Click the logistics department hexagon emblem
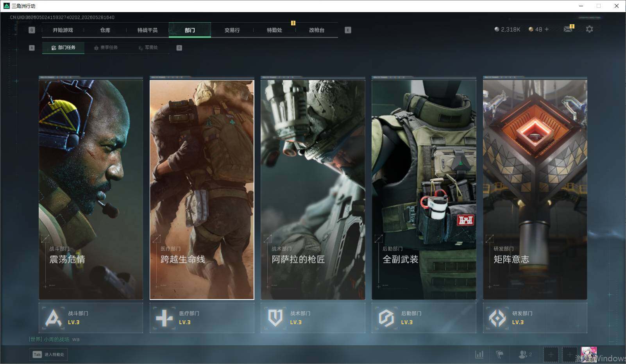 pos(386,318)
